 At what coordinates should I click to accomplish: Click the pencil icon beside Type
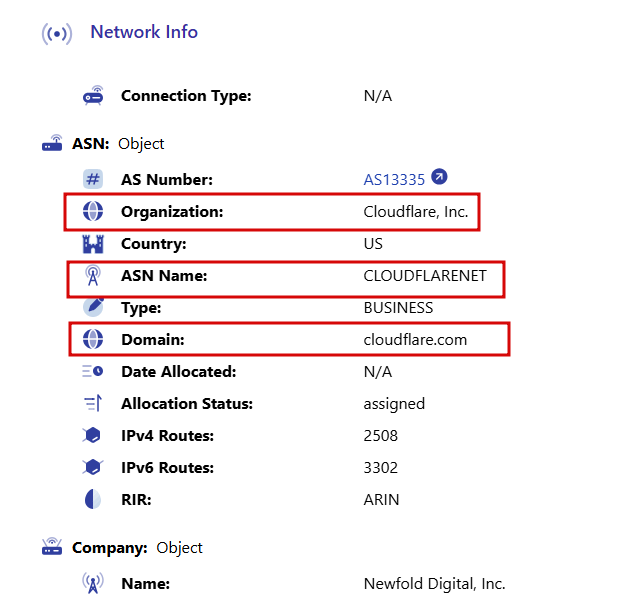93,307
